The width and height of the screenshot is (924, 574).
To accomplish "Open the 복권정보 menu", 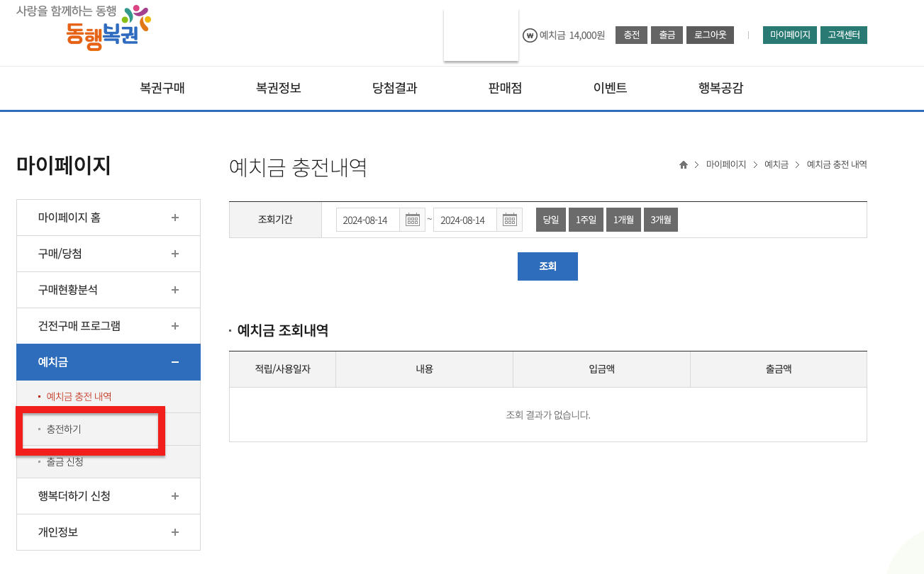I will click(279, 89).
